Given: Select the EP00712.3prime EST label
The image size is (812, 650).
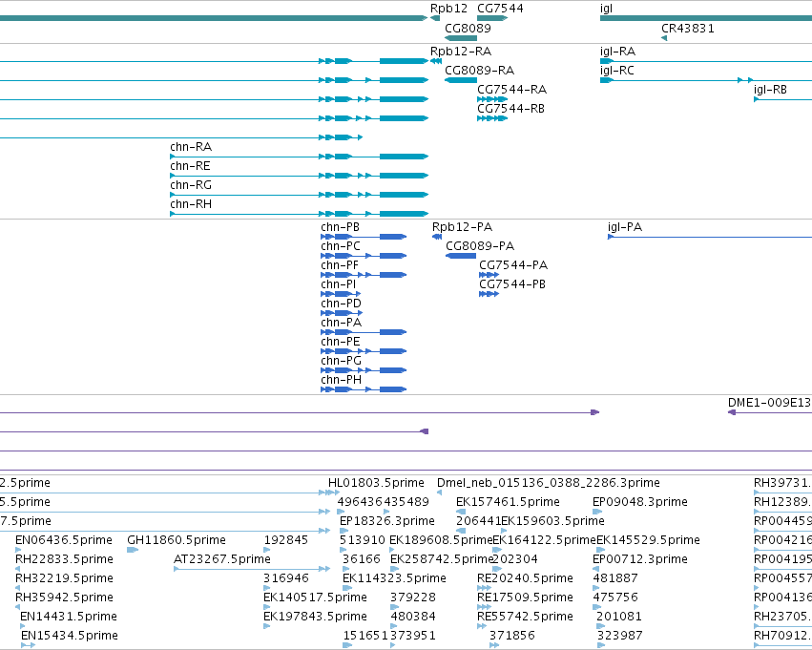Looking at the screenshot, I should pos(640,559).
